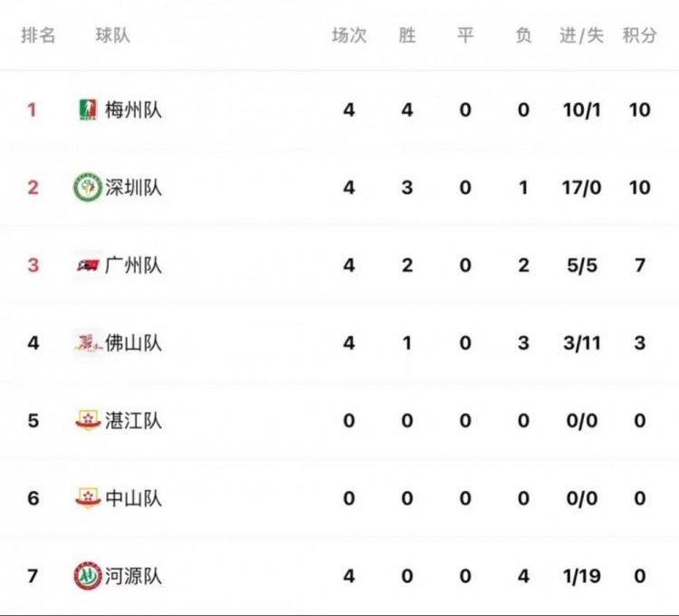This screenshot has height=616, width=679.
Task: Select the 河源队 team name
Action: tap(133, 576)
